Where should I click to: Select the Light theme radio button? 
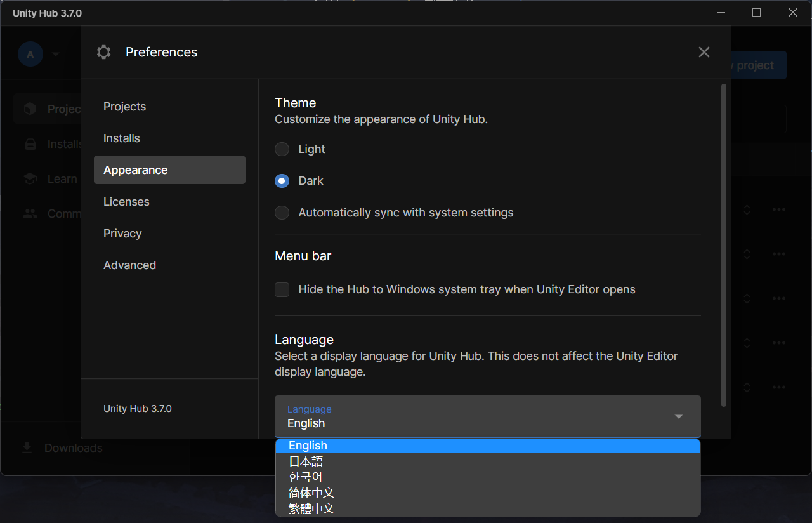282,149
